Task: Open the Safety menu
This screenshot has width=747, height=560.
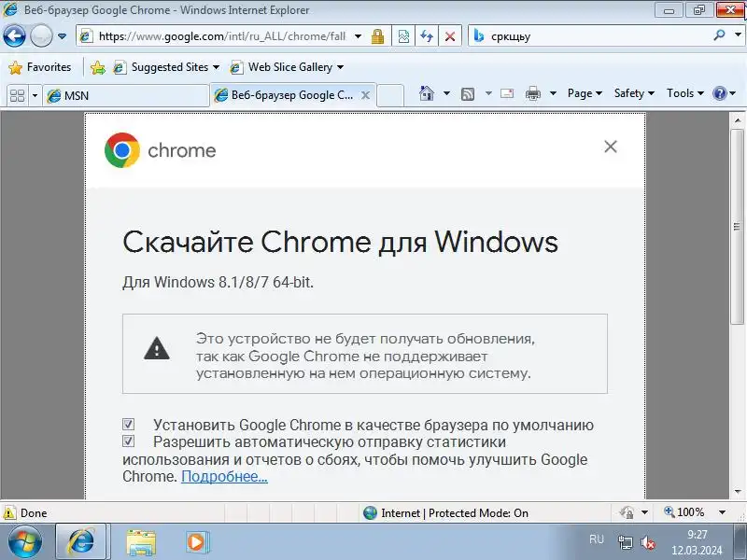Action: pyautogui.click(x=634, y=93)
